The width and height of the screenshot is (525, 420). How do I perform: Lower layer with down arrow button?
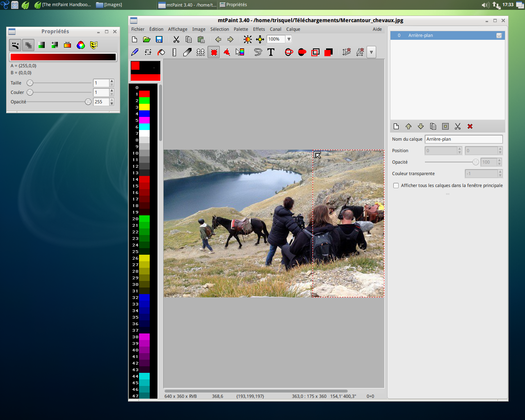[421, 126]
